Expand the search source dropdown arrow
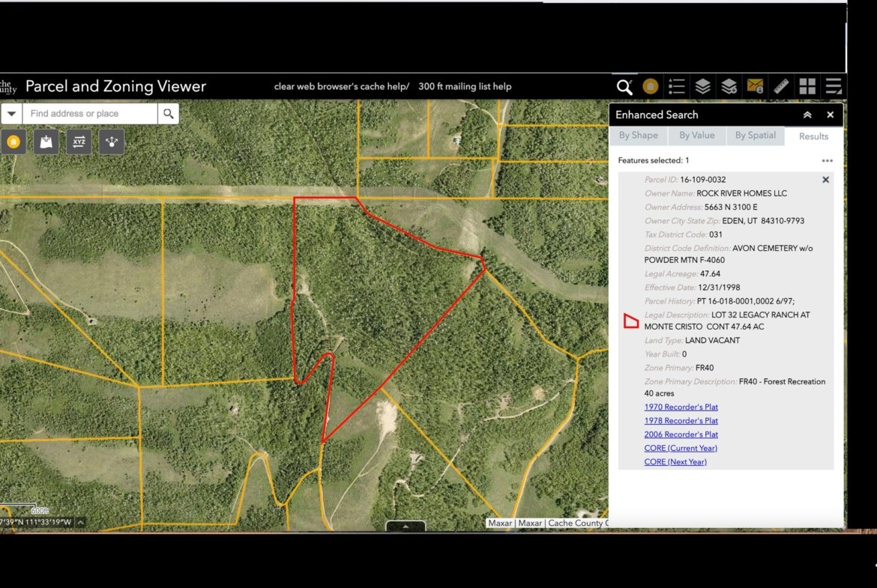Image resolution: width=877 pixels, height=588 pixels. (x=12, y=114)
